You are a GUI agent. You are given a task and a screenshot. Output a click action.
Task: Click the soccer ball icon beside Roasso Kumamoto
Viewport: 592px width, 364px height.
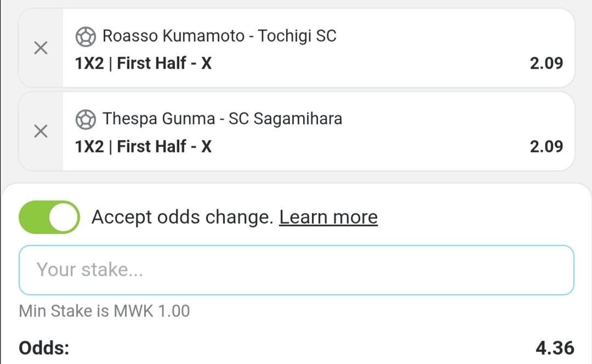coord(86,37)
